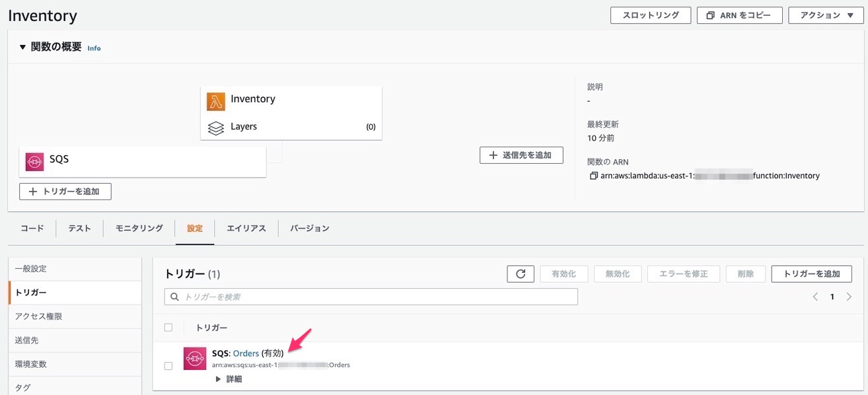Open the エイリアス tab

246,227
